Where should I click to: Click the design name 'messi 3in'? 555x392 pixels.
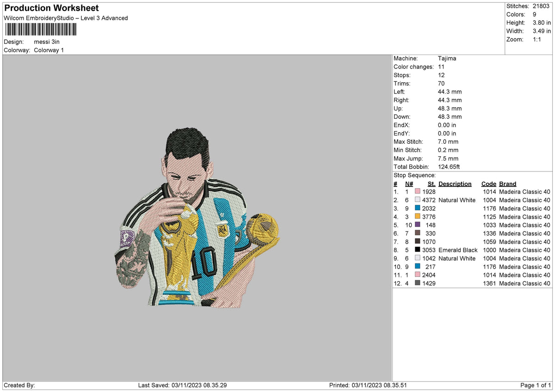point(47,42)
